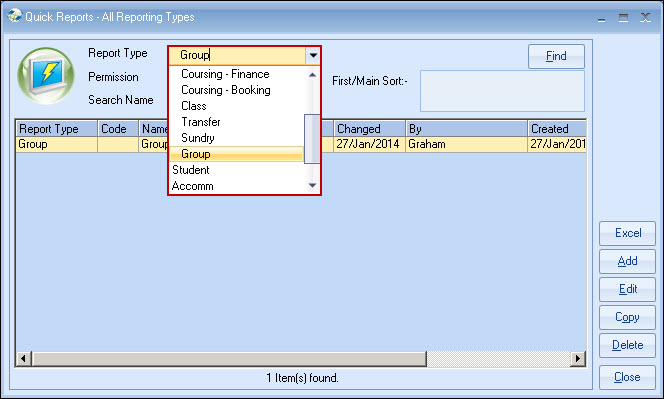Sort by the Code column header
664x399 pixels.
117,129
